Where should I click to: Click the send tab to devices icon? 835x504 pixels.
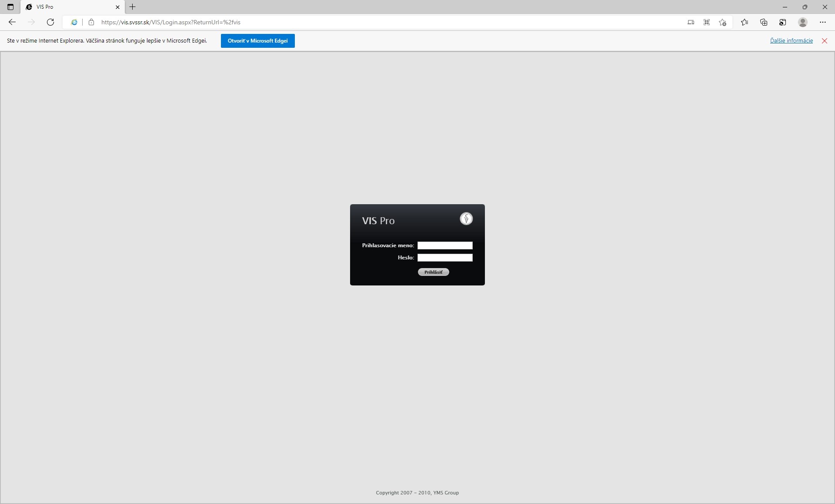(x=691, y=22)
